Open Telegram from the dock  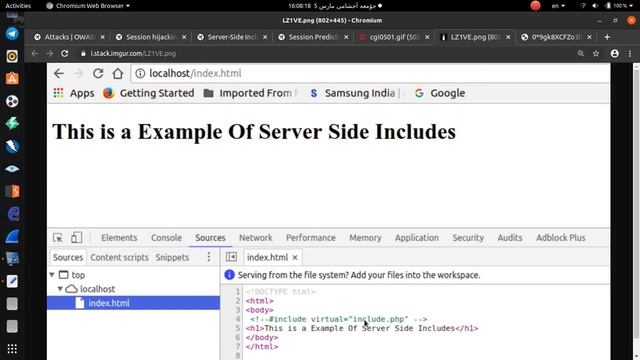click(x=12, y=33)
